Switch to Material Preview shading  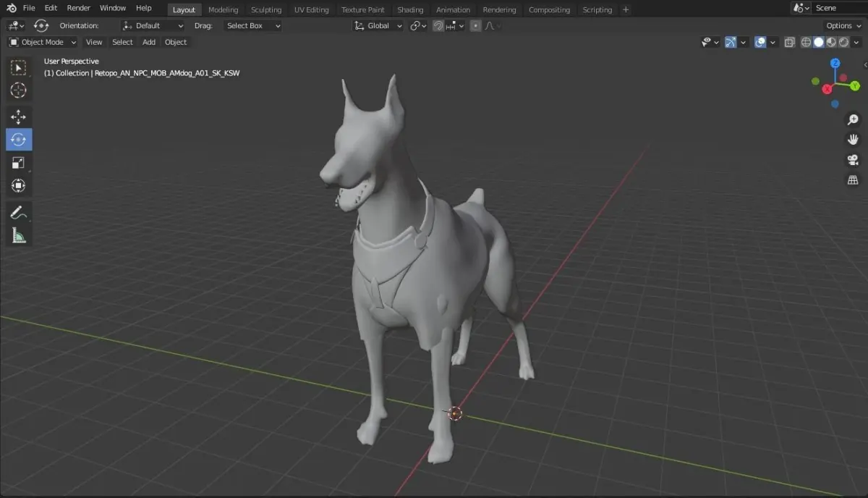831,42
